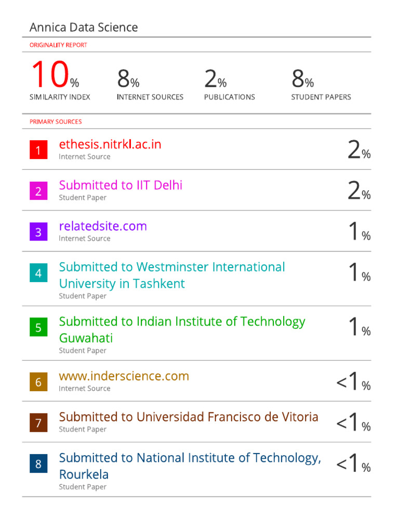Open the Universidad Francisco de Vitoria source

tap(189, 417)
